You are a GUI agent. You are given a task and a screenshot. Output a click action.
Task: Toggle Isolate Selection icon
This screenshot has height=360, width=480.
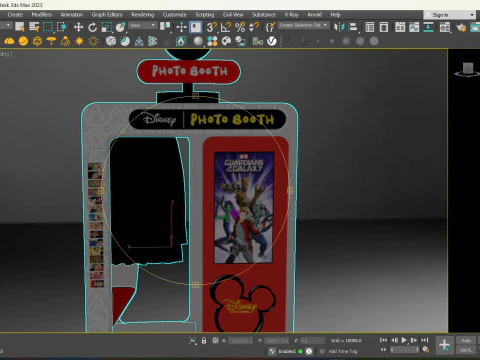[x=193, y=340]
